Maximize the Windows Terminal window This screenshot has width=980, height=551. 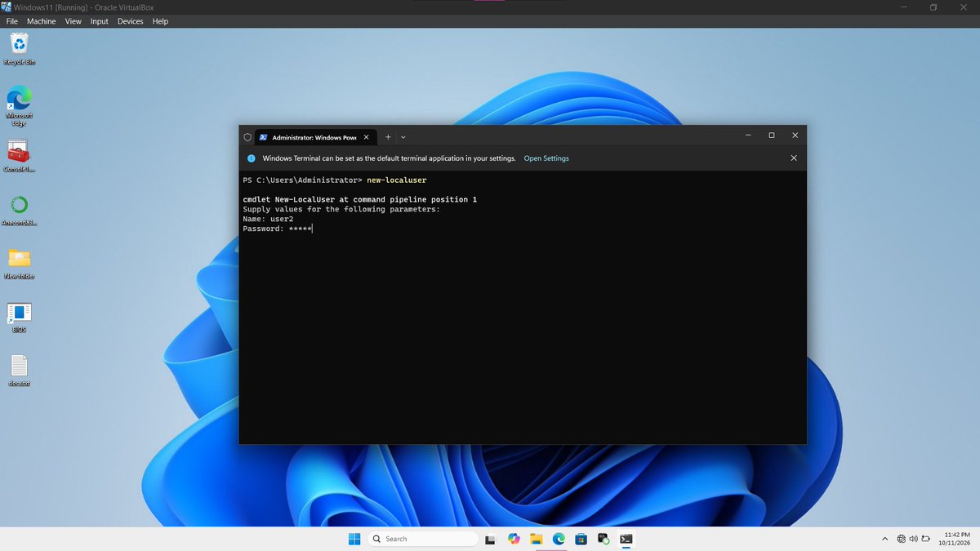(771, 136)
